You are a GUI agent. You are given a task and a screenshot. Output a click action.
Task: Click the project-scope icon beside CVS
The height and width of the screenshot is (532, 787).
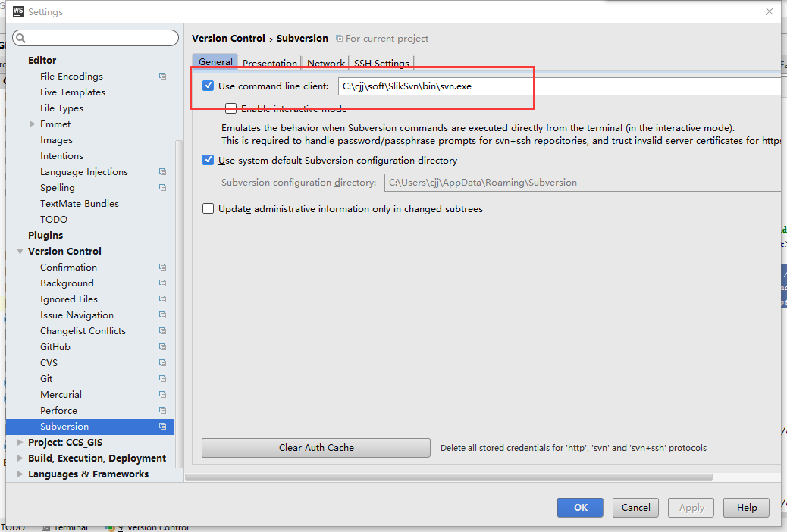(x=162, y=363)
